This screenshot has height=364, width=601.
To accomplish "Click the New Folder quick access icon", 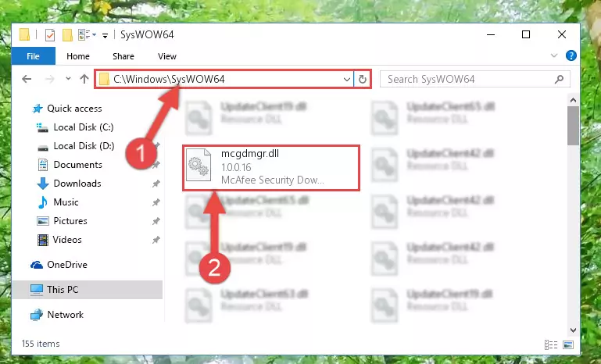I will point(67,35).
